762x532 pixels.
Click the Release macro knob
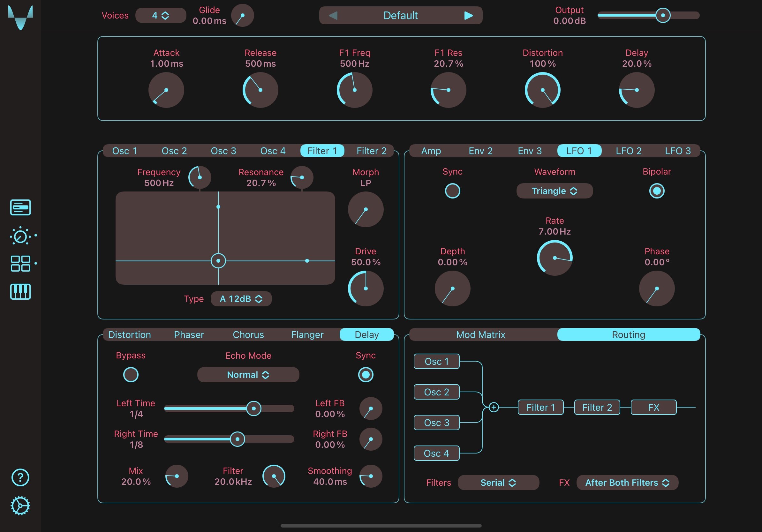click(260, 90)
